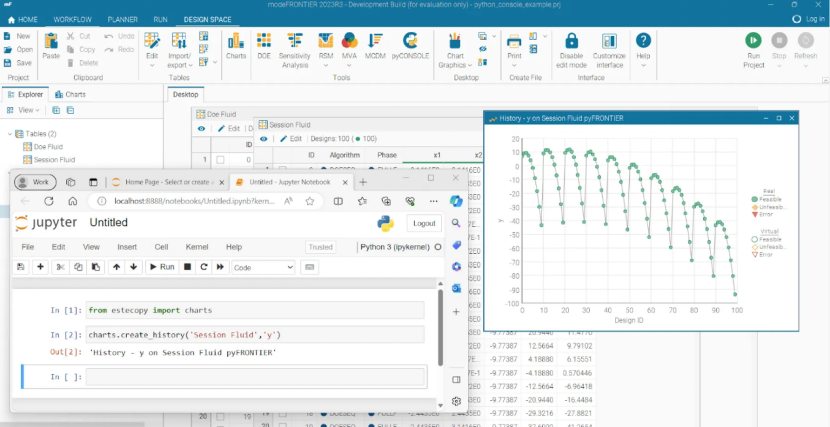Move cell down arrow in Jupyter toolbar
This screenshot has width=830, height=427.
[133, 267]
